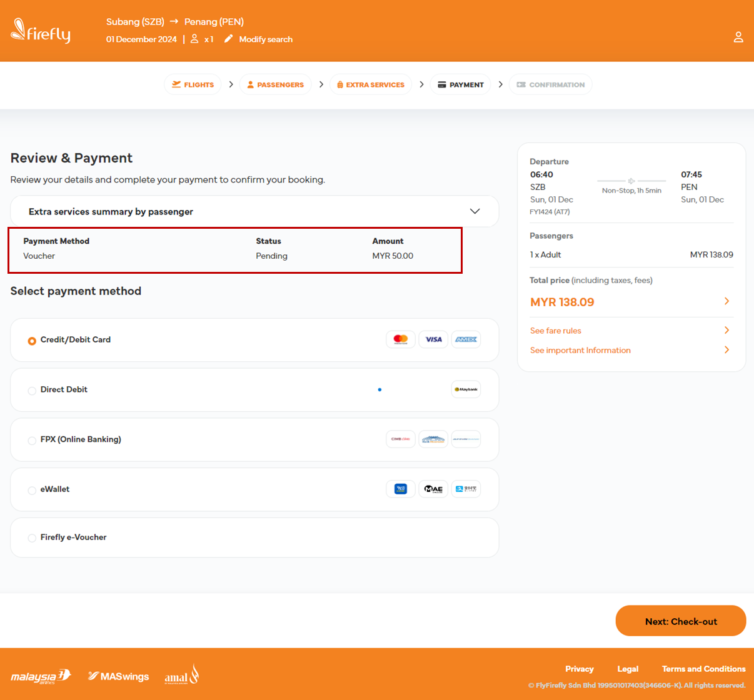Open the Terms and Conditions link
The height and width of the screenshot is (700, 754).
pos(703,668)
